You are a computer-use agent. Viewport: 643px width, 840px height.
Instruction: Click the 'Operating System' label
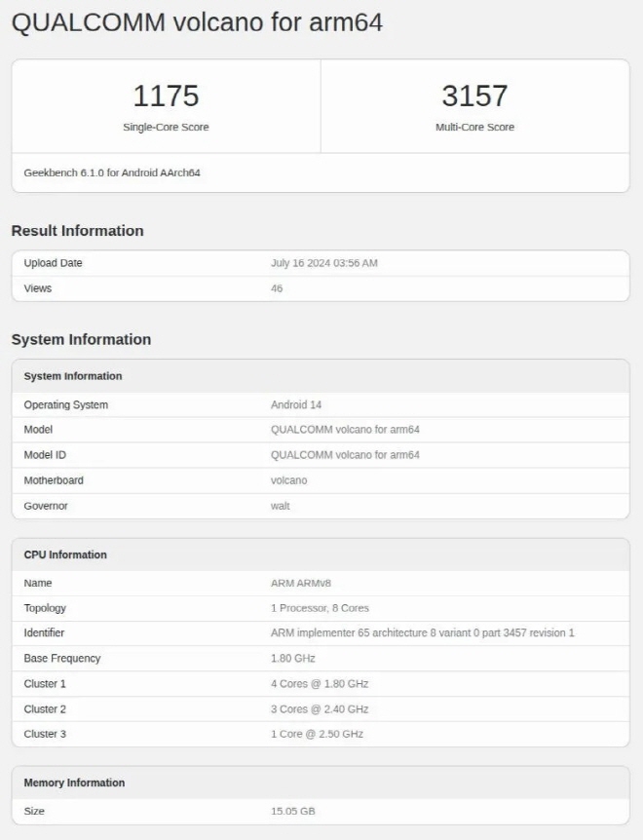(x=66, y=405)
